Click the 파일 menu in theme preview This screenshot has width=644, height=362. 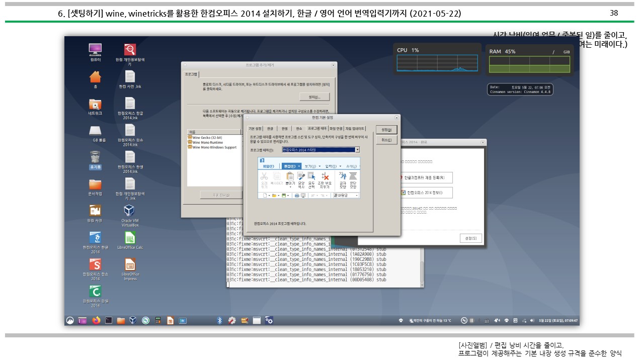coord(269,166)
